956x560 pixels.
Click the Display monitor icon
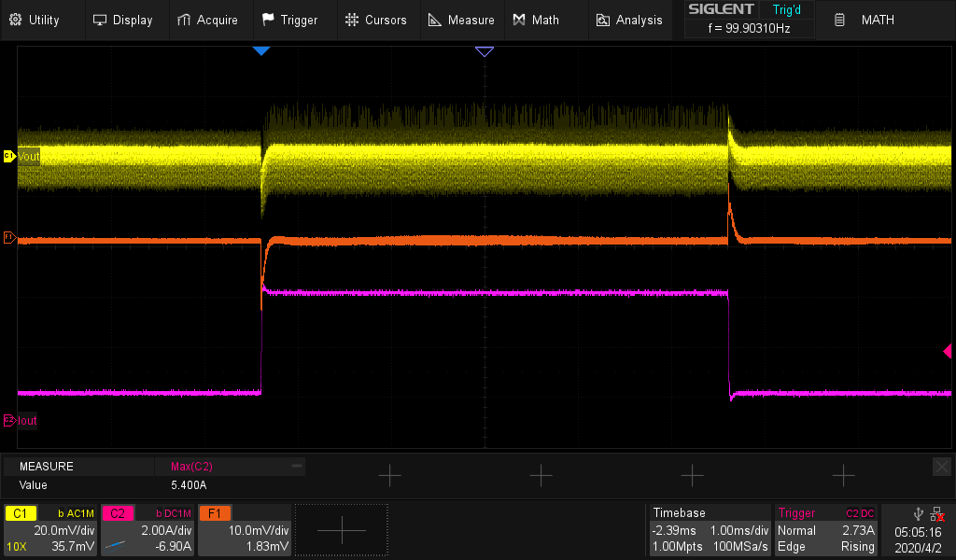coord(100,20)
